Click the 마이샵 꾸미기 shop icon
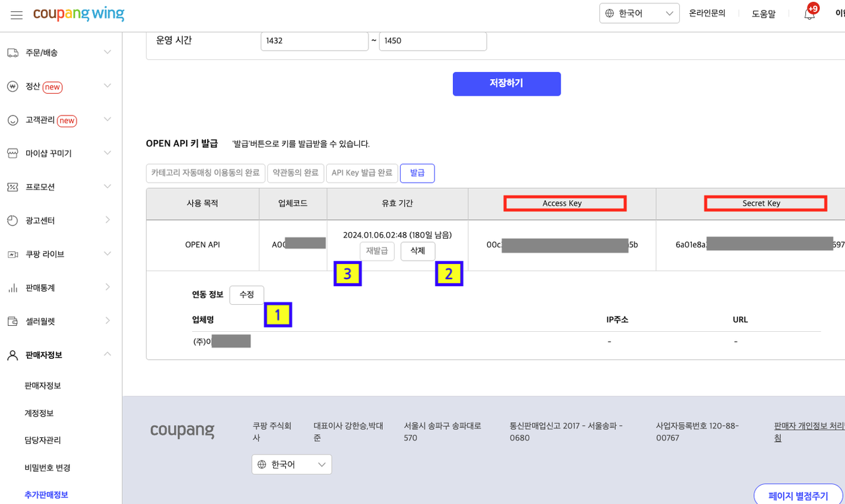Screen dimensions: 845x504 point(13,153)
